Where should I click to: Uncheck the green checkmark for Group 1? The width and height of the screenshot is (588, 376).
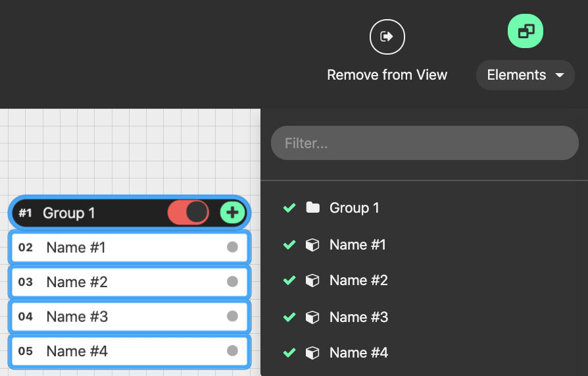point(289,208)
